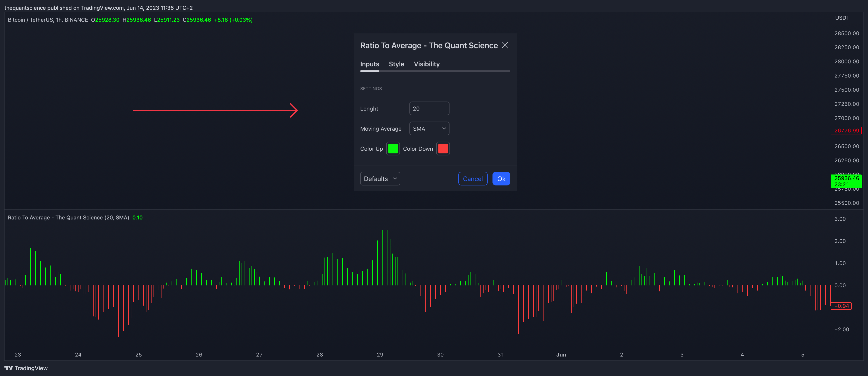Click the 3.00 indicator scale value
The height and width of the screenshot is (376, 868).
point(840,219)
